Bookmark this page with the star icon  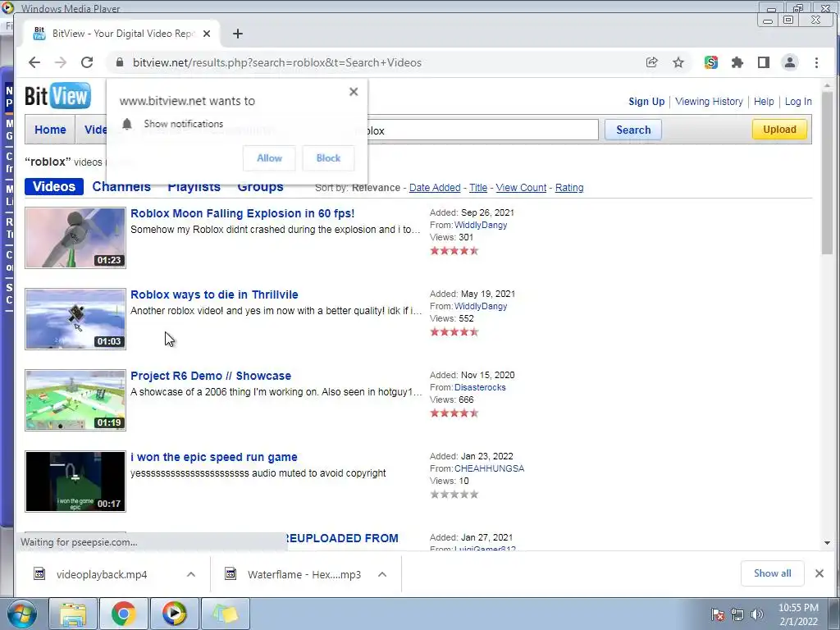[x=678, y=62]
